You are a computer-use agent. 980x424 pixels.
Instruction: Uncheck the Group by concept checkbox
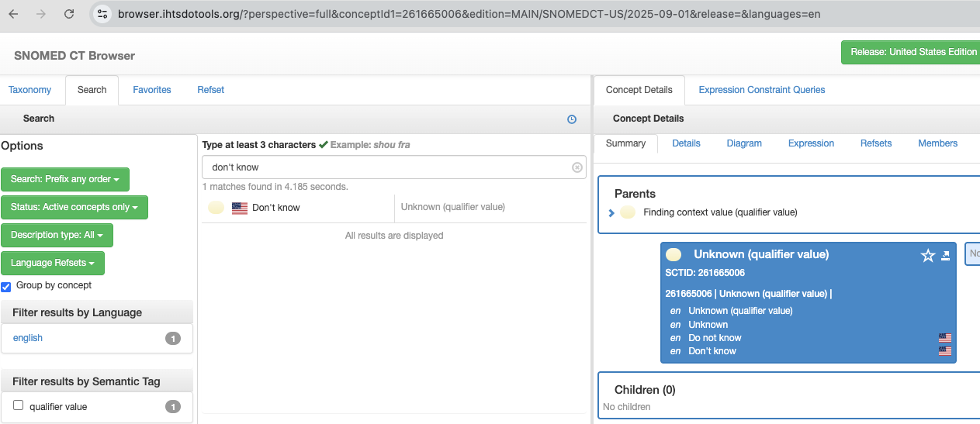tap(6, 286)
